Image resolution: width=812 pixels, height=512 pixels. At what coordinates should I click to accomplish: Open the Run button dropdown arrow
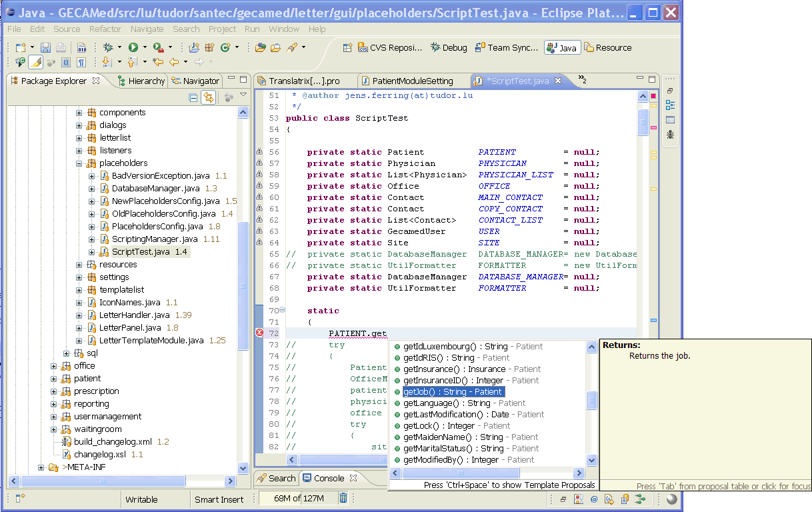(x=145, y=47)
